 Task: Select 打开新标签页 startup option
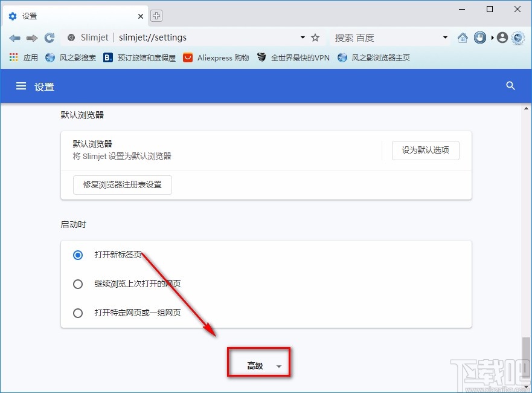coord(77,255)
